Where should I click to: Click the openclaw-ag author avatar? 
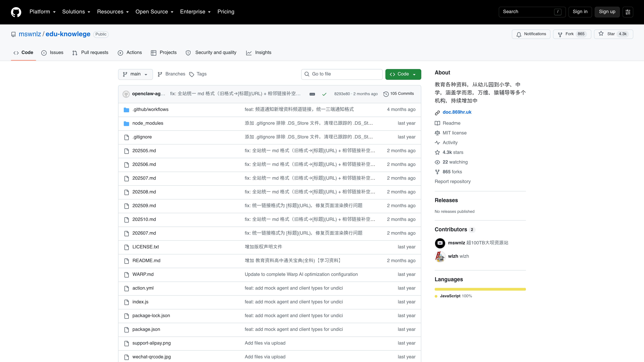click(x=126, y=94)
